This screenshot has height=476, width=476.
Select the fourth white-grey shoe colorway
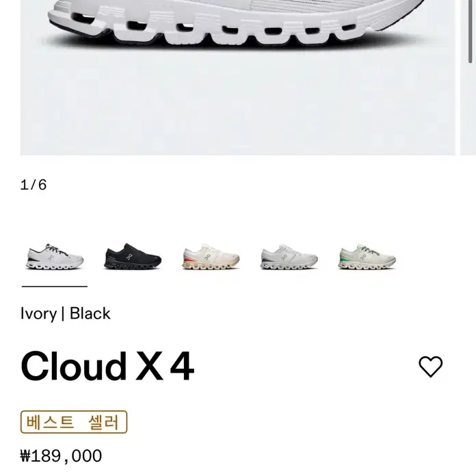(289, 257)
